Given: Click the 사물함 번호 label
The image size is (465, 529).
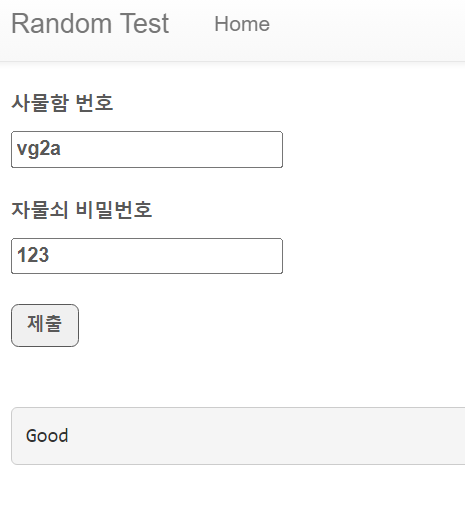Looking at the screenshot, I should click(x=62, y=103).
